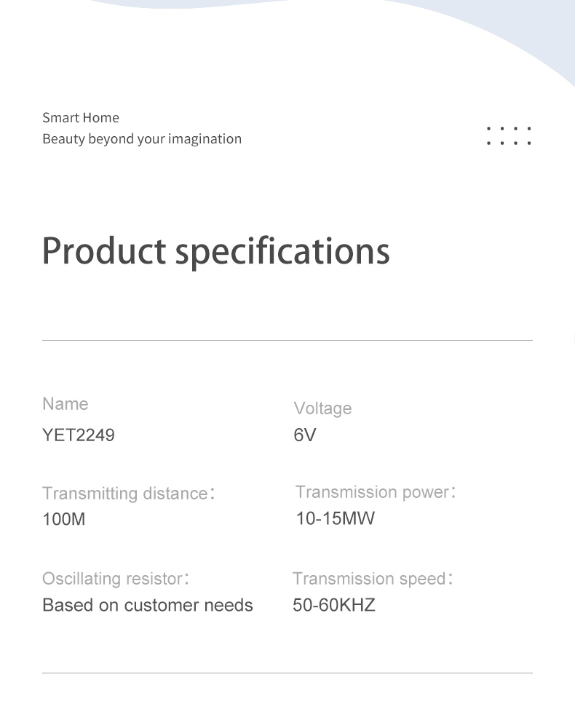Screen dimensions: 575x728
Task: Click the upper horizontal divider line
Action: [x=287, y=340]
